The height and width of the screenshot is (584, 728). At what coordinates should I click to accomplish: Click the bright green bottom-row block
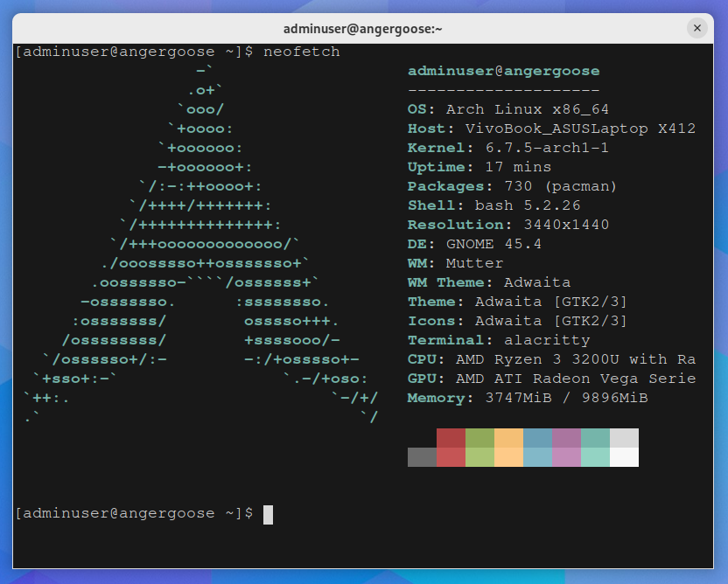[x=479, y=457]
